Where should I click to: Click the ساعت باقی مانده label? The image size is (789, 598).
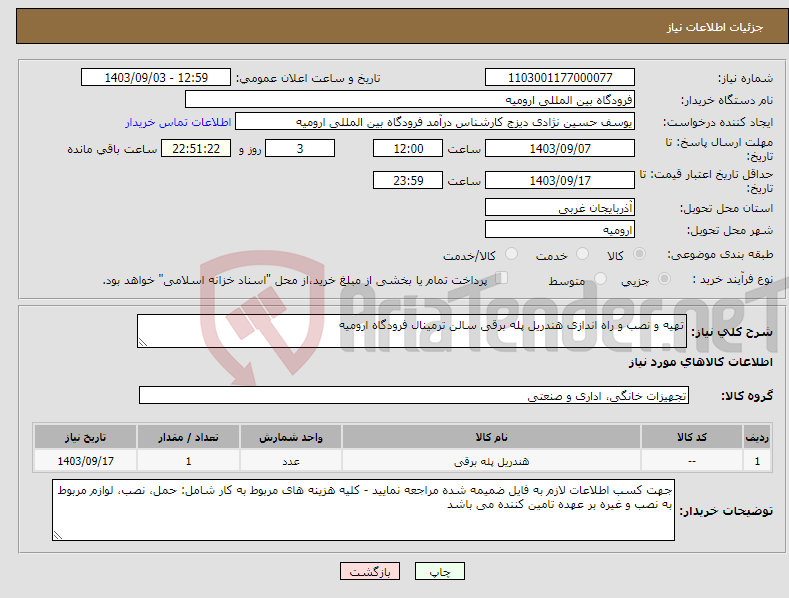[112, 150]
